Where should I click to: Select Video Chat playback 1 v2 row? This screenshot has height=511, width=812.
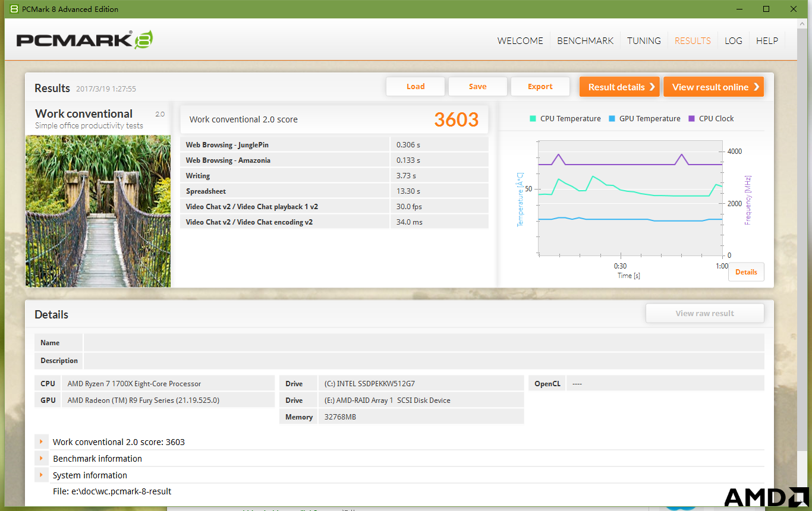[334, 206]
